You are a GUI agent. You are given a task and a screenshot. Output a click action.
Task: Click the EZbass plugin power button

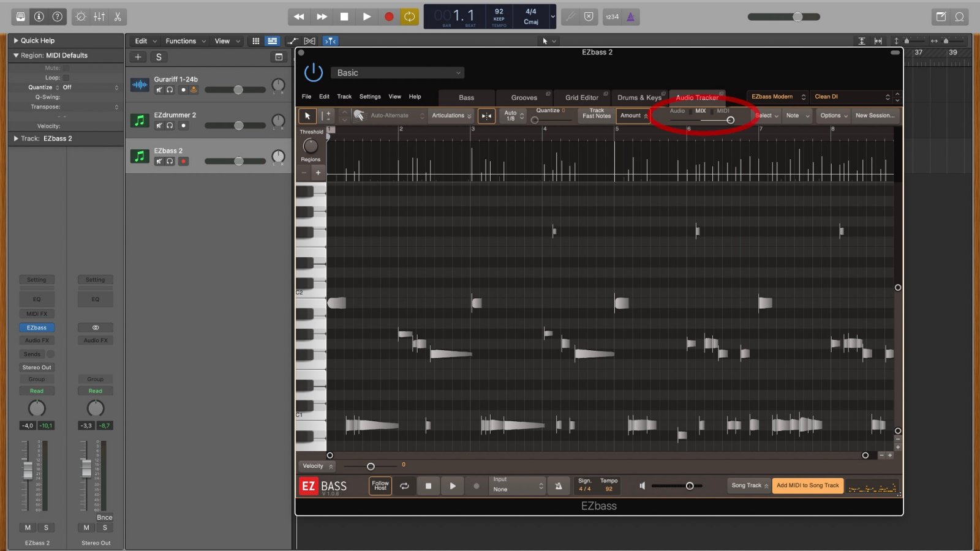click(x=313, y=72)
